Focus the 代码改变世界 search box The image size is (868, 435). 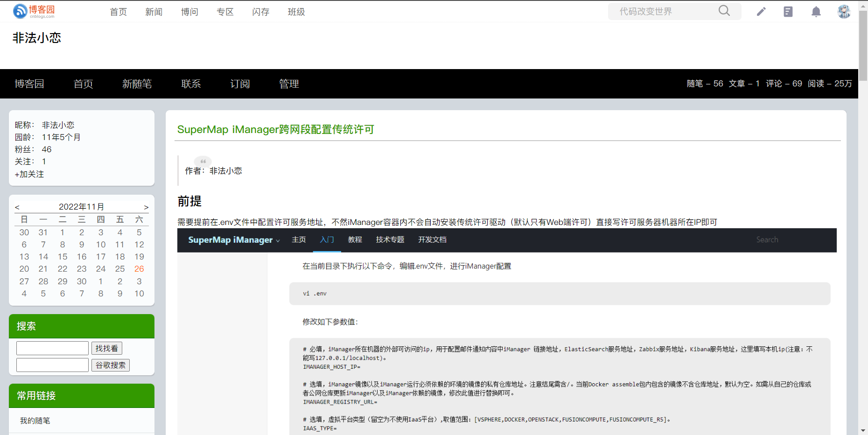tap(665, 12)
